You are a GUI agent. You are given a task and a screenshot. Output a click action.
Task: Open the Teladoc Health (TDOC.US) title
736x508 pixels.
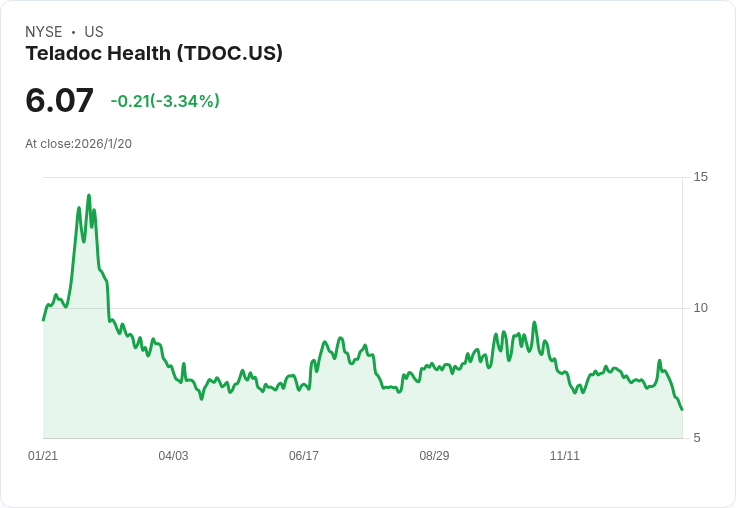[x=154, y=54]
